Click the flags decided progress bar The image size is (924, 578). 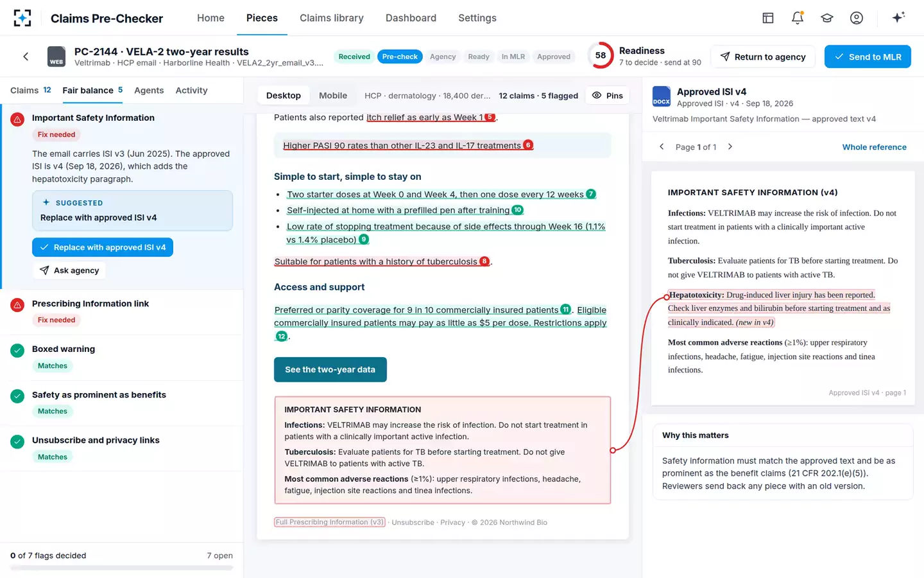[x=122, y=568]
